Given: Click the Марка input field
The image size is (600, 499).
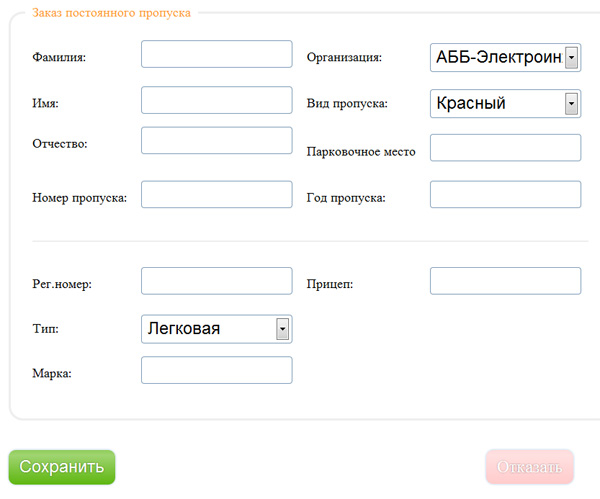Looking at the screenshot, I should [x=216, y=371].
